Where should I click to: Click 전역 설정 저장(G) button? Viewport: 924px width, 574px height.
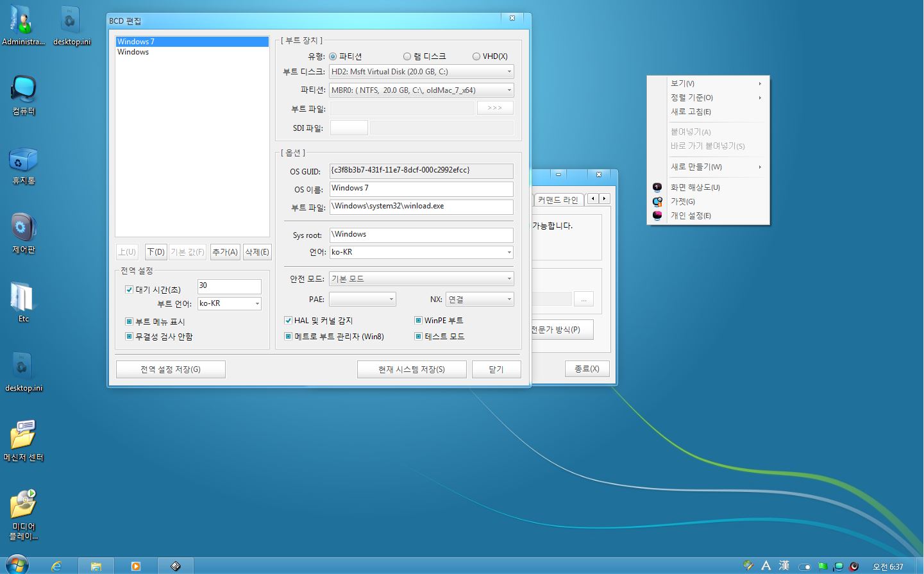(x=171, y=369)
